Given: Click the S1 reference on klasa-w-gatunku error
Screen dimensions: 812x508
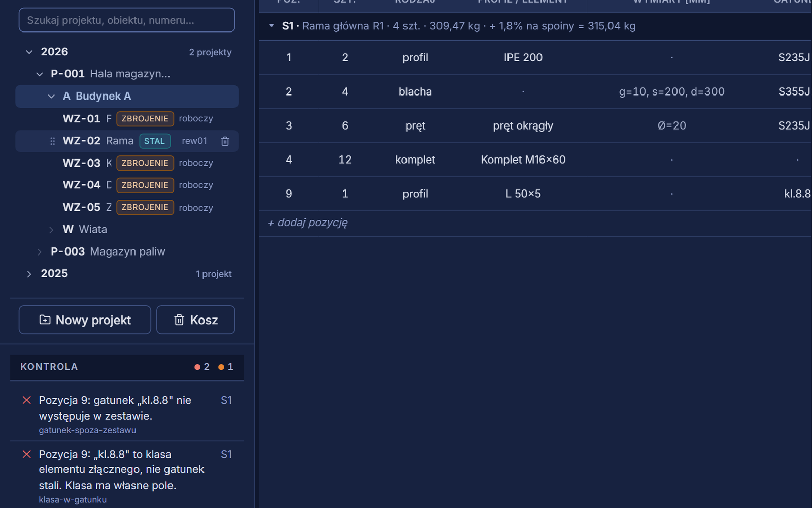Looking at the screenshot, I should (226, 454).
